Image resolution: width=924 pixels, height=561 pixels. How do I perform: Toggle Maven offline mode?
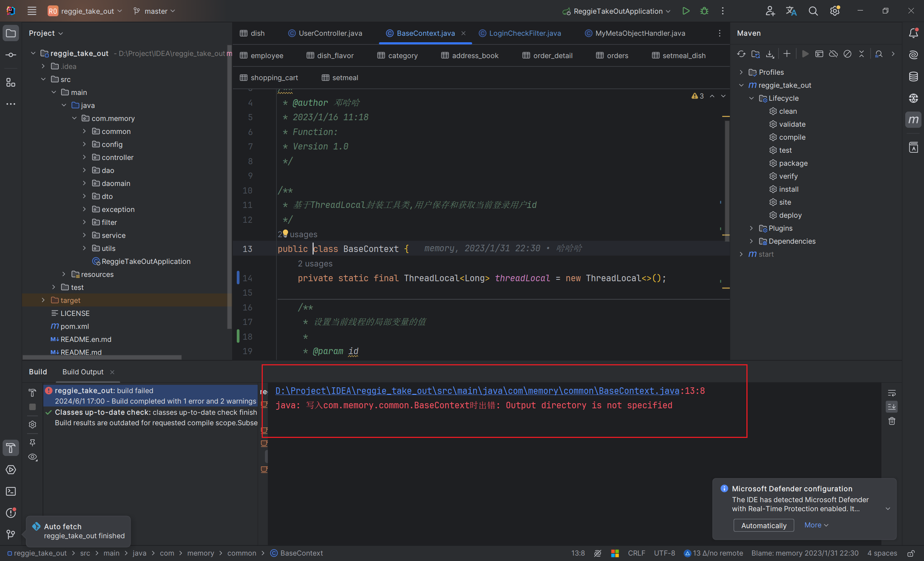tap(833, 54)
